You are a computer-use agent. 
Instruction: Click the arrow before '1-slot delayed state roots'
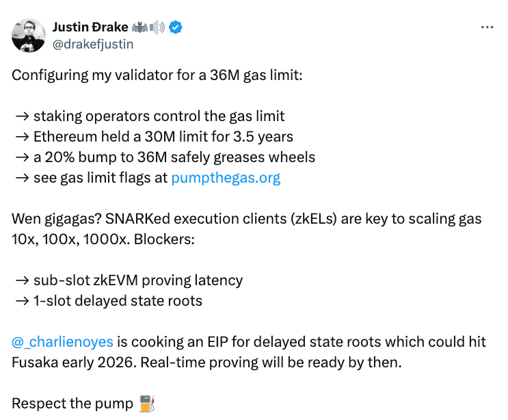23,301
